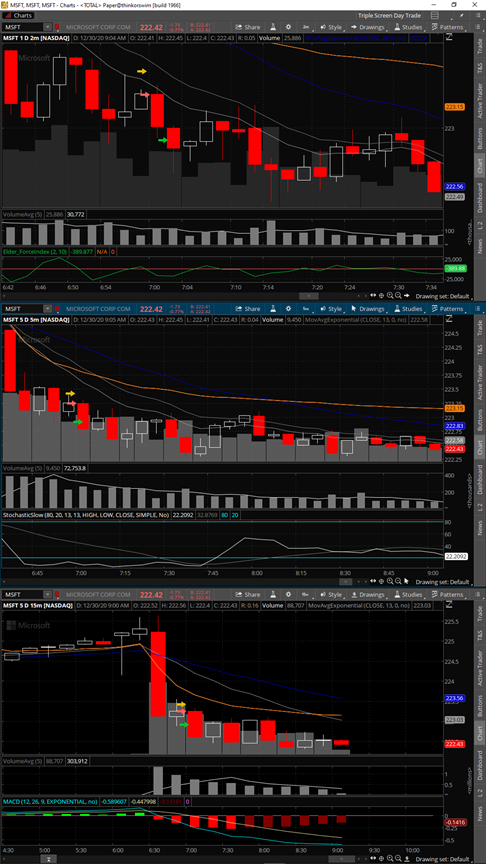Zoom in on the 2m chart time axis

[390, 296]
